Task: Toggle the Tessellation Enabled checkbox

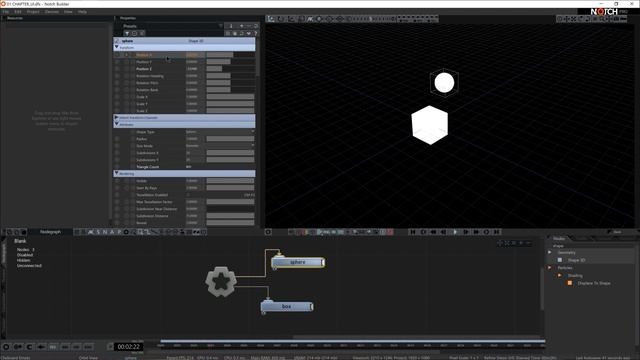Action: [188, 195]
